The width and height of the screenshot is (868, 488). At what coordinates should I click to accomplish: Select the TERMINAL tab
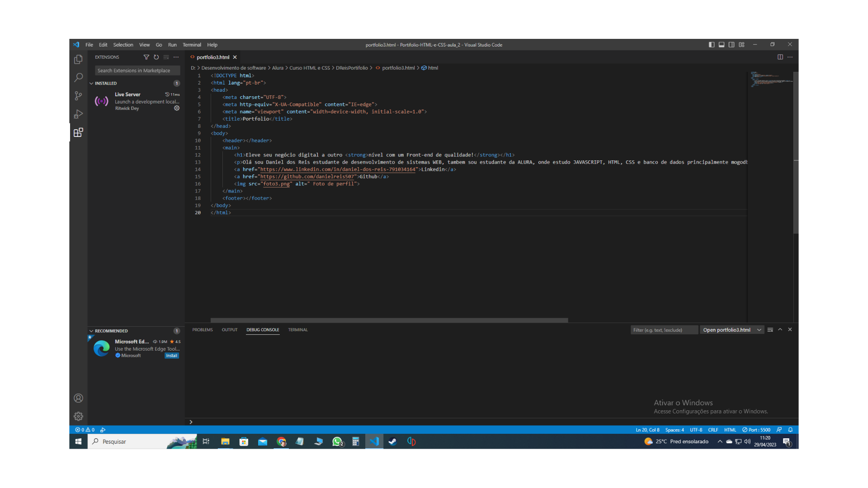297,329
